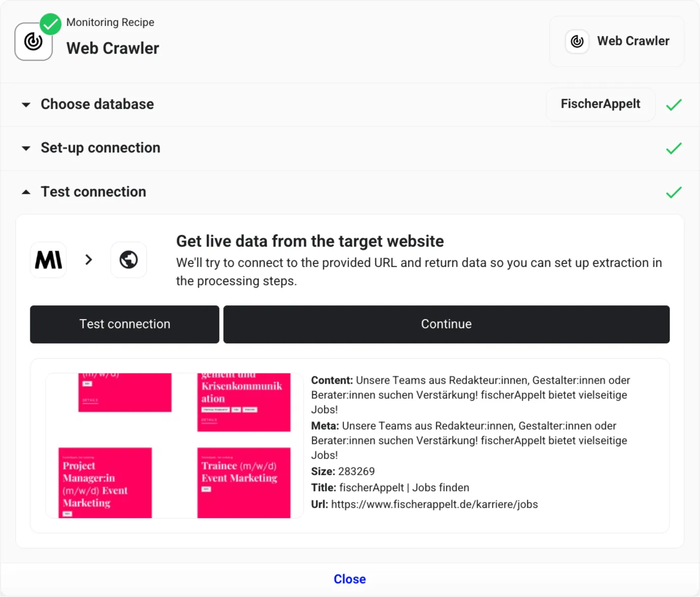This screenshot has height=597, width=700.
Task: Click the MI logo icon
Action: pyautogui.click(x=49, y=260)
